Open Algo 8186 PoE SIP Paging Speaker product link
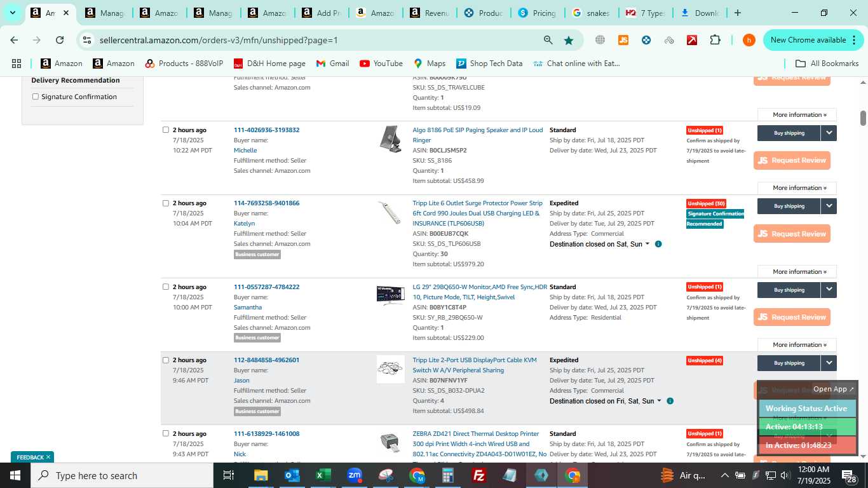Screen dimensions: 868x488 pos(478,135)
